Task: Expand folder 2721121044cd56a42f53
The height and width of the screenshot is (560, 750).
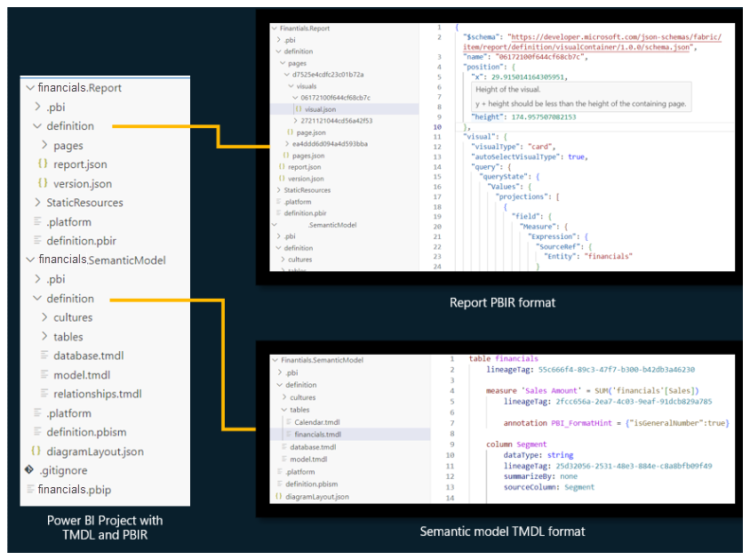Action: (295, 120)
